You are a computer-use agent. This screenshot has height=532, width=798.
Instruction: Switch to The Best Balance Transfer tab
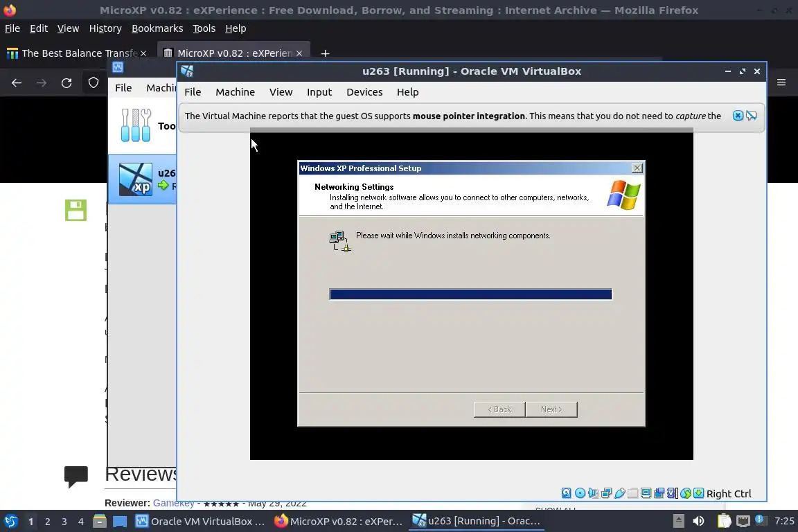tap(76, 53)
